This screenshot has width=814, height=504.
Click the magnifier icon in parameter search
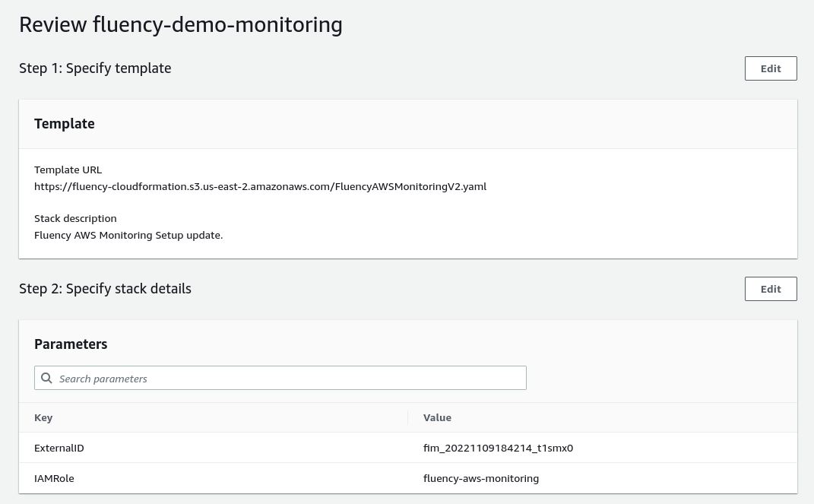coord(46,379)
